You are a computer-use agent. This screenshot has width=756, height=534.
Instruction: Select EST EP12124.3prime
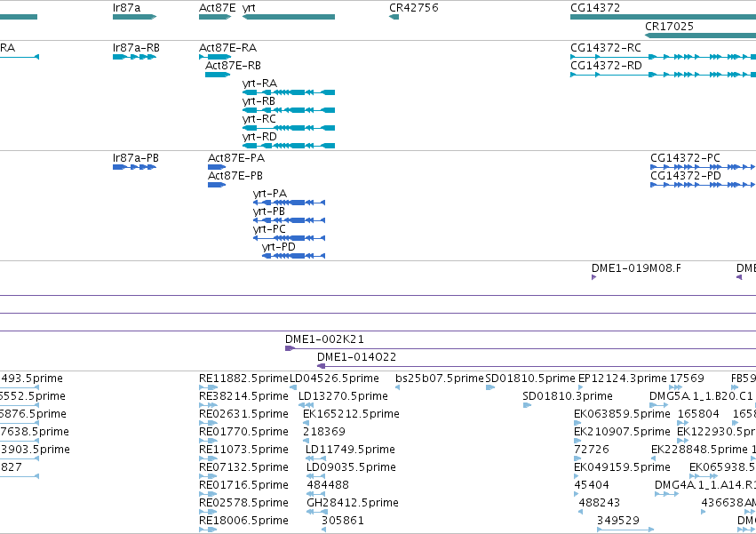580,387
